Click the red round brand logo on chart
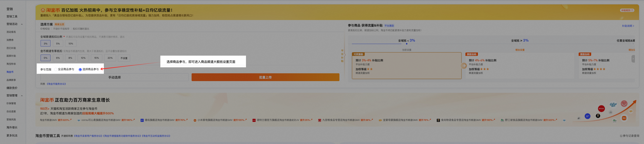The width and height of the screenshot is (644, 144). coord(601,109)
